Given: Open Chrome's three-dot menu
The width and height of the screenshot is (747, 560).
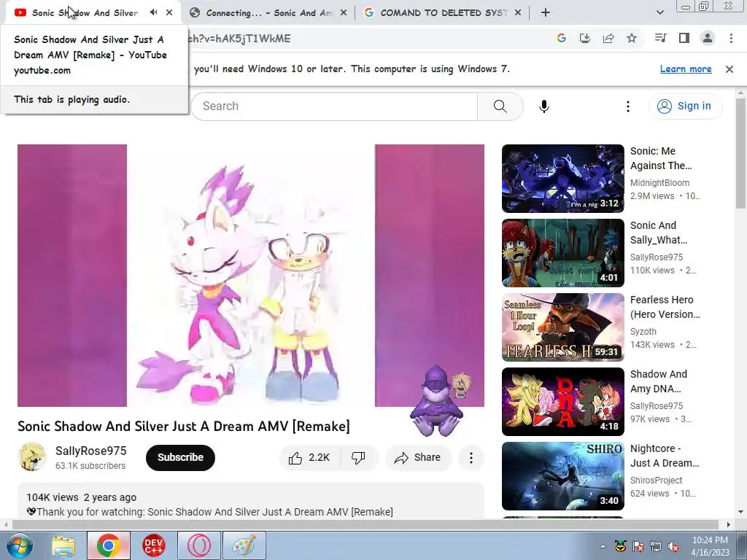Looking at the screenshot, I should pyautogui.click(x=731, y=38).
